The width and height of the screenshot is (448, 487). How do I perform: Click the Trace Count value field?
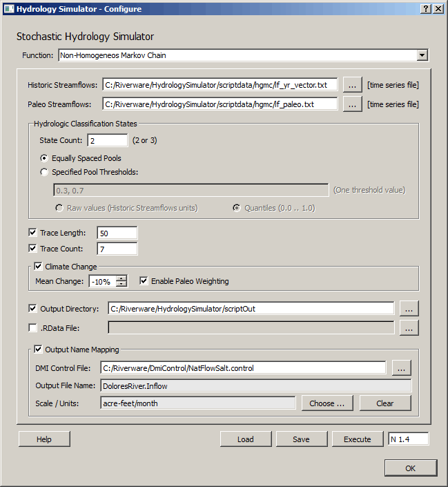[117, 249]
